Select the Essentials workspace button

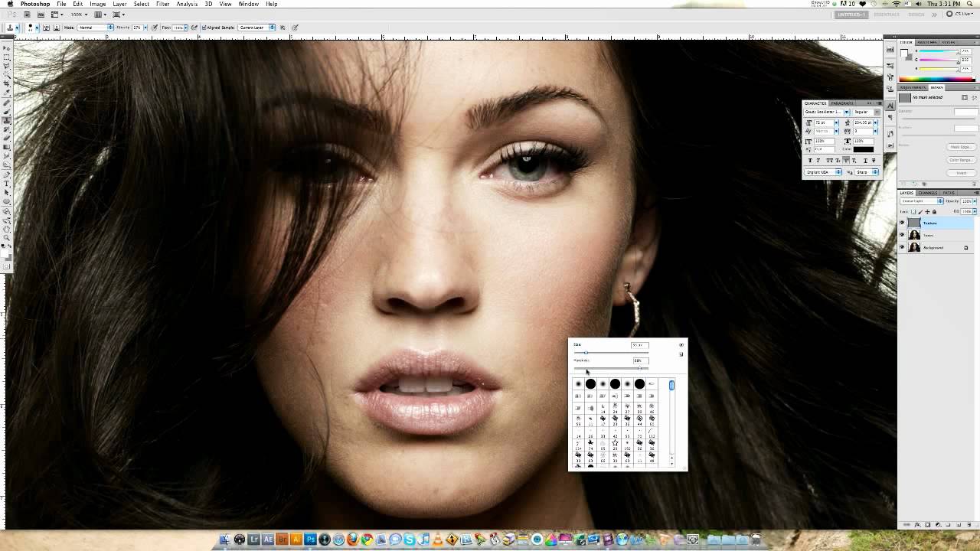click(887, 14)
